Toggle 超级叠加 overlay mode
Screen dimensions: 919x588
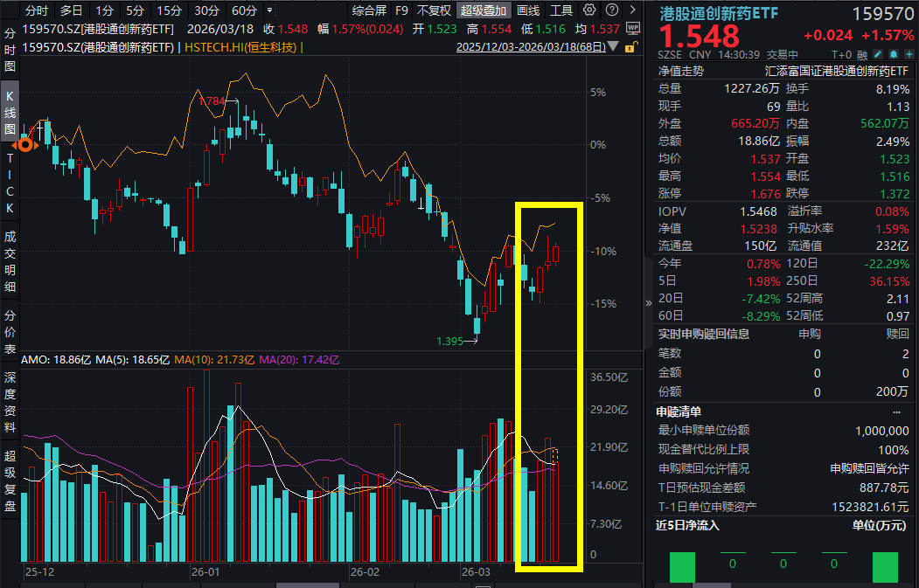point(484,10)
